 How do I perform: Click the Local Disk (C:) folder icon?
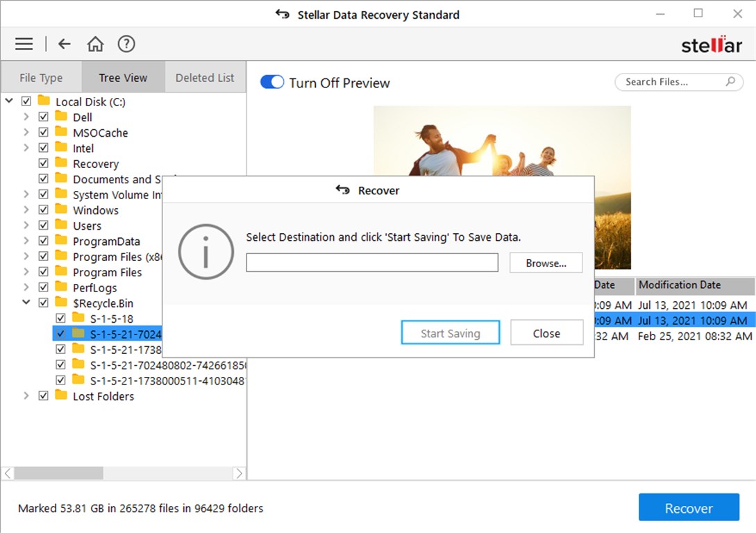click(44, 100)
